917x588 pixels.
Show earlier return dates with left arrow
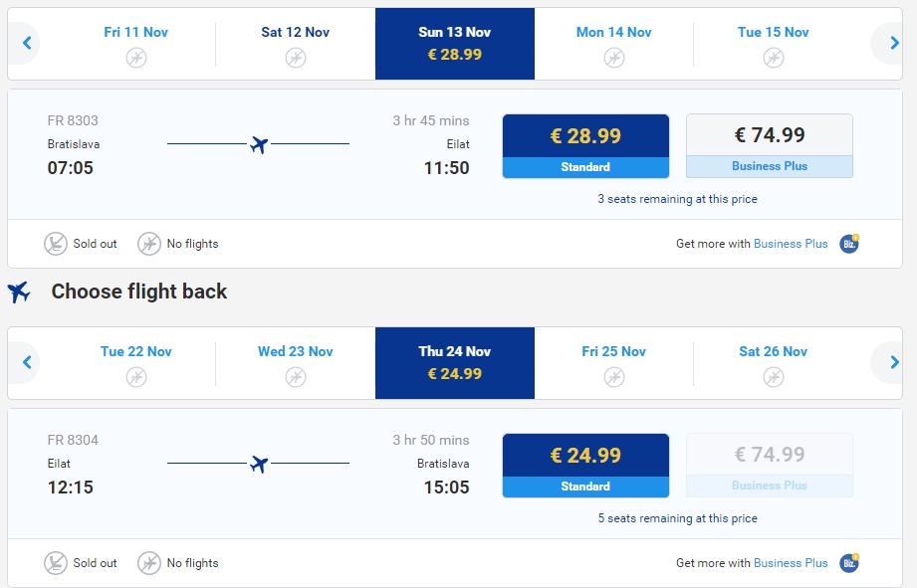point(26,362)
